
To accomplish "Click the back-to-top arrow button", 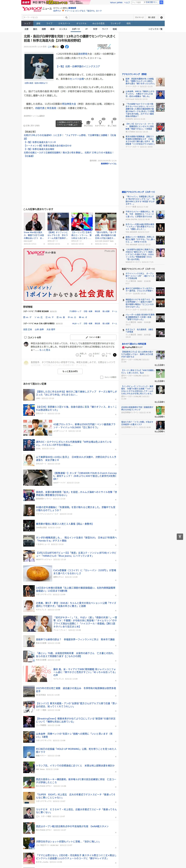I will coord(180,536).
